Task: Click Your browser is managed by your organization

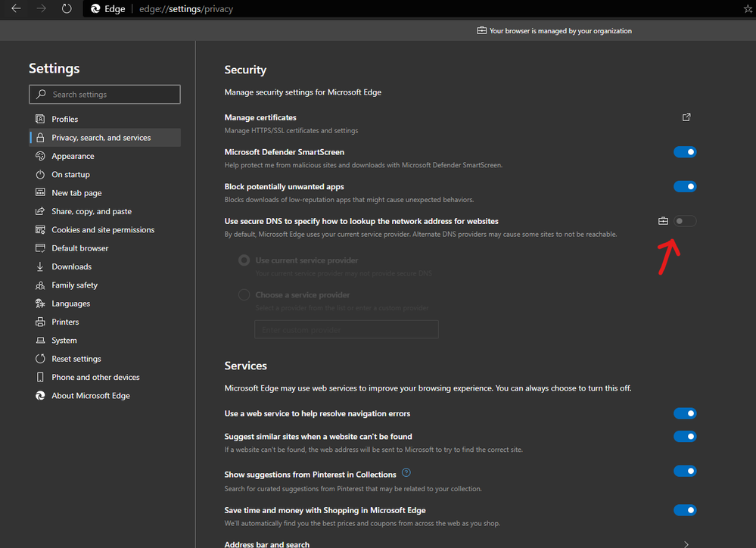Action: tap(560, 30)
